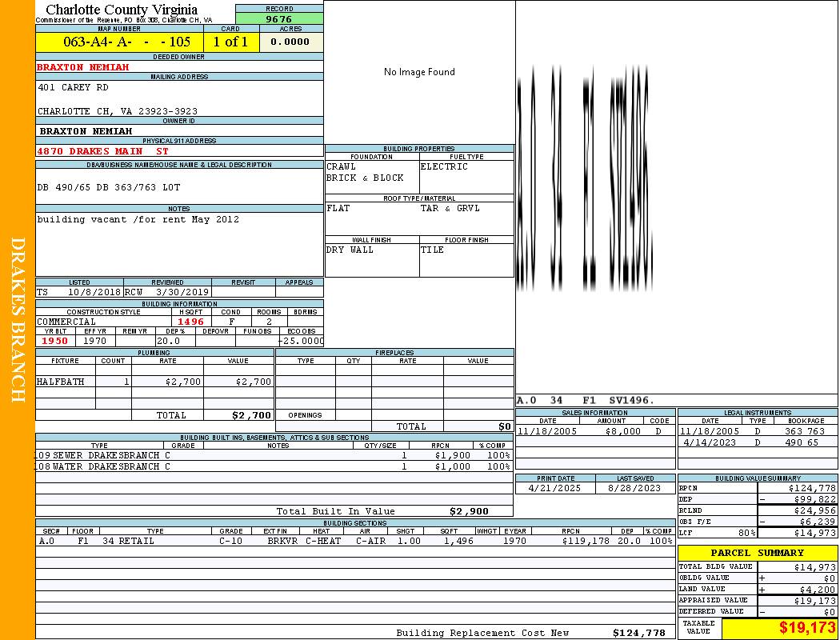The image size is (840, 640).
Task: Click the H SQFT value 1496
Action: click(190, 322)
